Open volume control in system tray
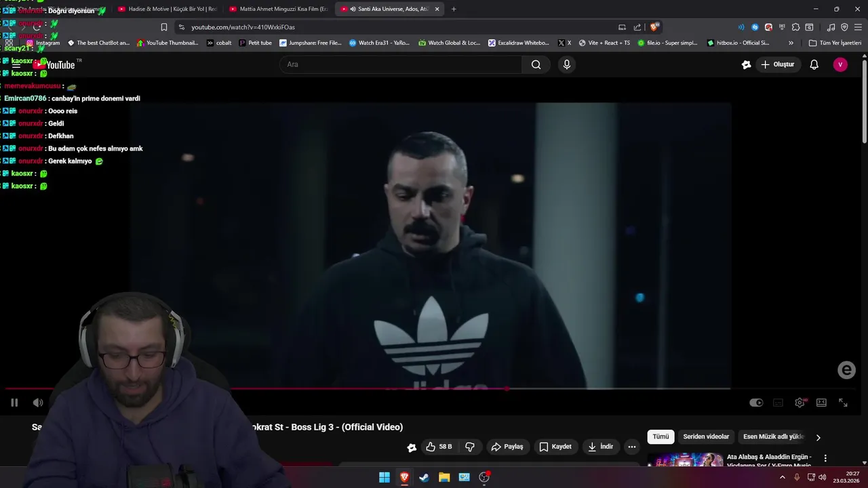The height and width of the screenshot is (488, 868). [822, 477]
